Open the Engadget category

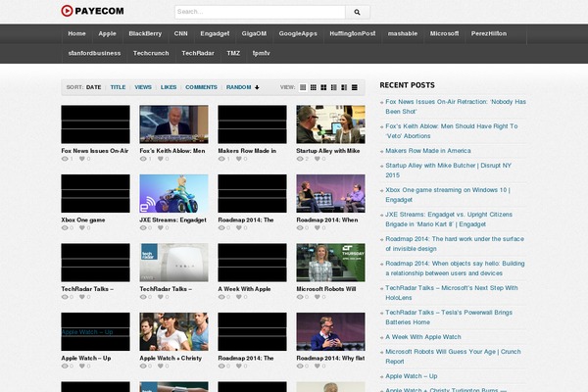click(x=215, y=33)
